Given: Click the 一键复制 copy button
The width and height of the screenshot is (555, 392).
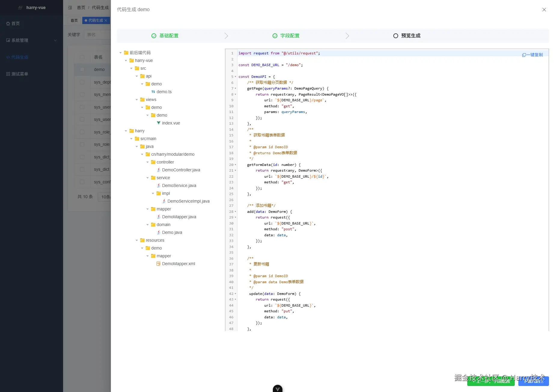Looking at the screenshot, I should tap(532, 55).
